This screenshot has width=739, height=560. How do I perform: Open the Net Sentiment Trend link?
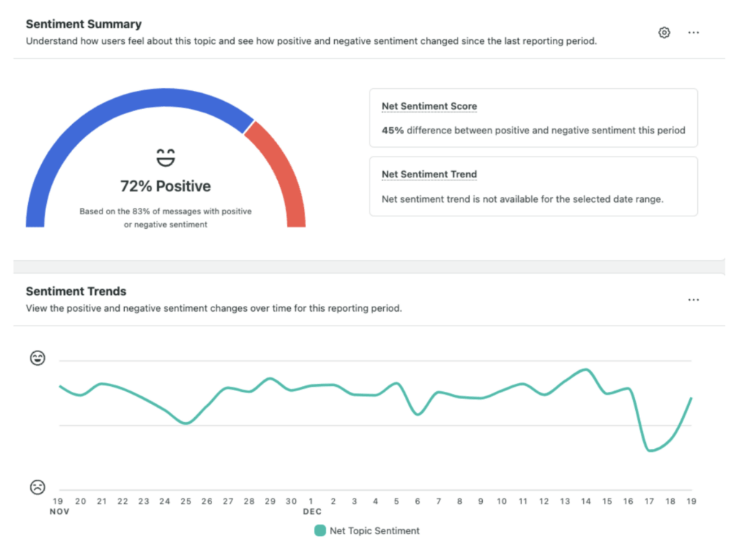tap(429, 174)
